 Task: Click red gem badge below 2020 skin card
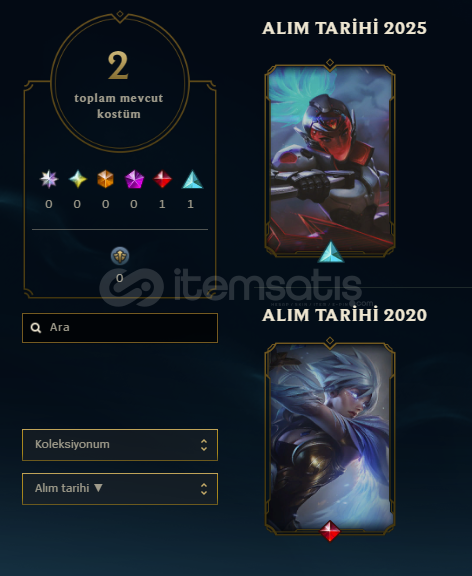point(330,531)
